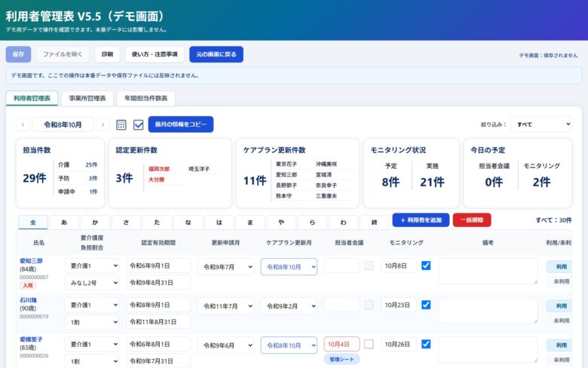Viewport: 588px width, 368px height.
Task: Click monitoring date field 10月8日
Action: [x=399, y=265]
